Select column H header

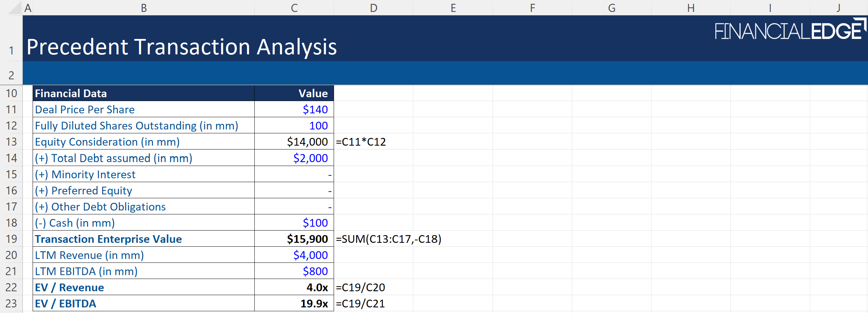[690, 8]
